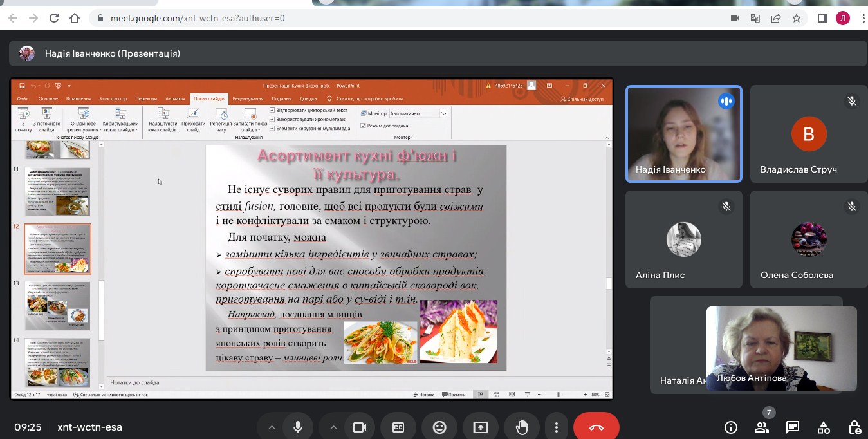Viewport: 868px width, 439px height.
Task: Expand video settings arrow beside camera
Action: click(333, 427)
